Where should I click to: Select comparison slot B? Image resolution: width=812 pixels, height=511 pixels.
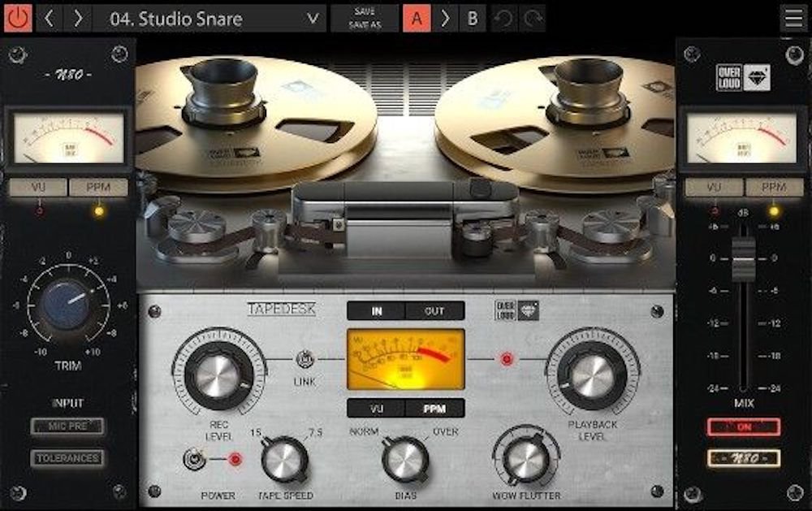click(473, 18)
